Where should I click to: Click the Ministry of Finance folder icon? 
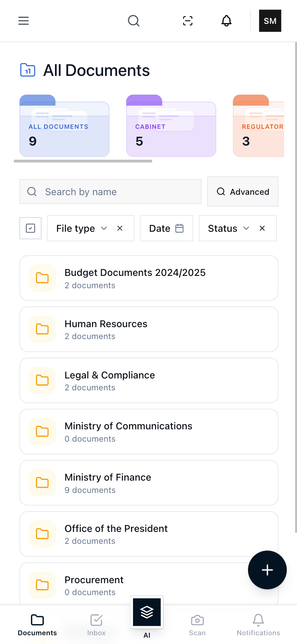pos(42,483)
